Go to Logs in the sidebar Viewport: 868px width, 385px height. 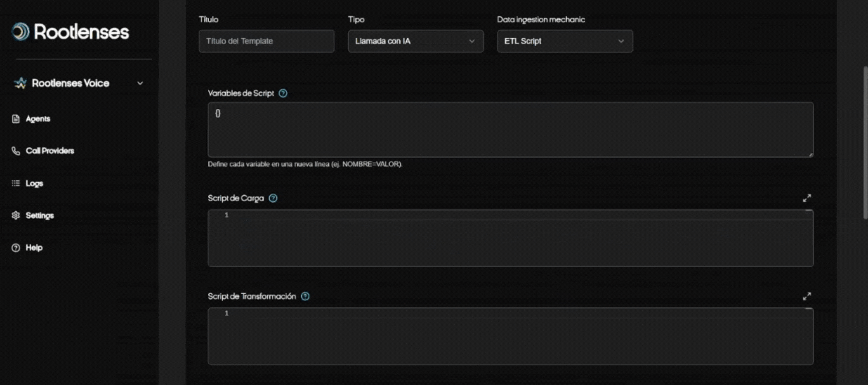34,183
